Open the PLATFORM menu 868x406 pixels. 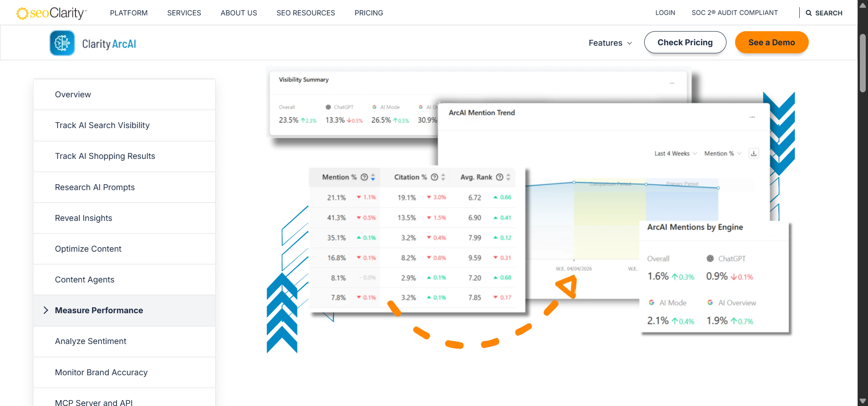pos(129,13)
